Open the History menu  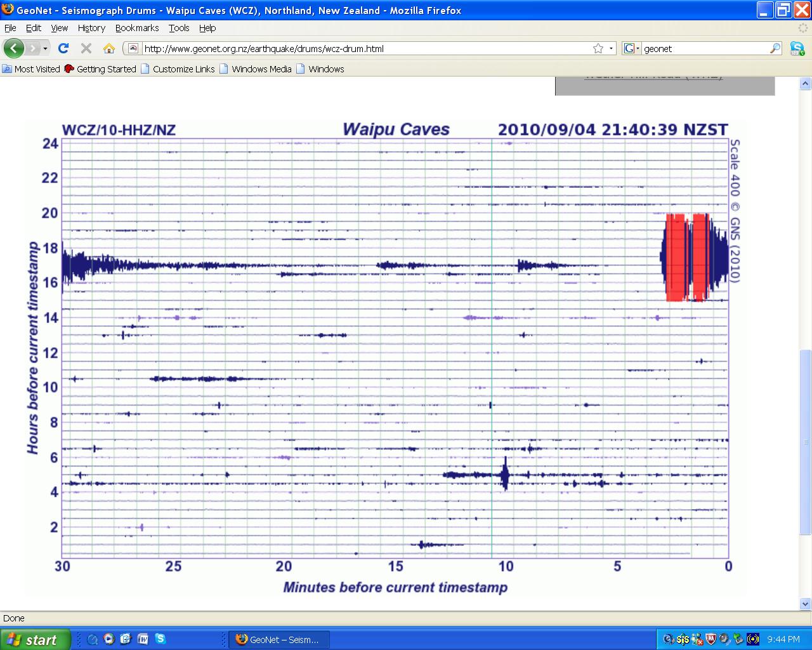point(91,28)
